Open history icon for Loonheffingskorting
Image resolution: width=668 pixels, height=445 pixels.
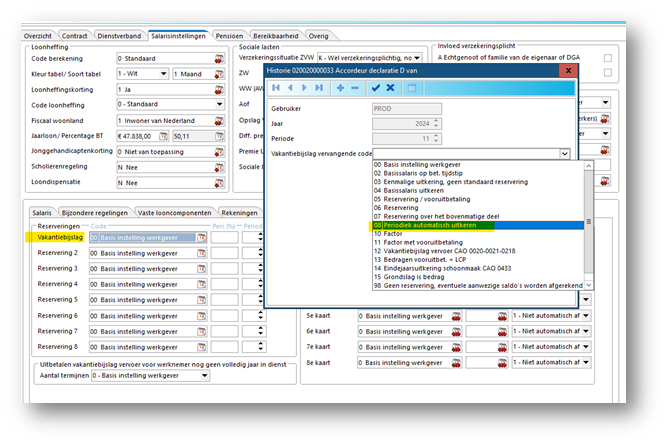[219, 89]
